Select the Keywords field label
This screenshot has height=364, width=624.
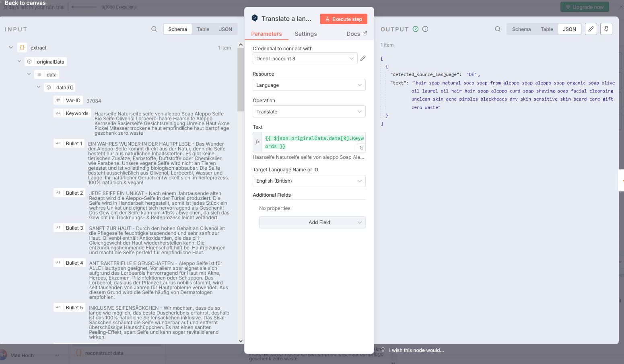tap(77, 113)
